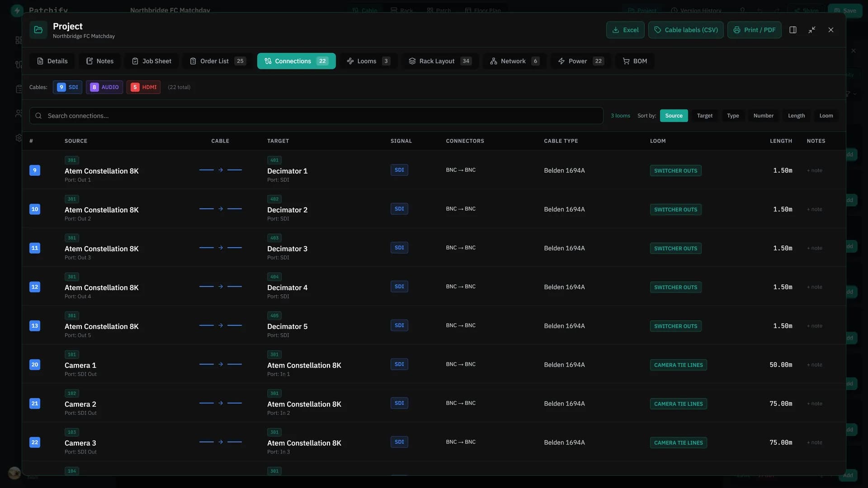Open the Rack Layout tab

click(x=440, y=61)
